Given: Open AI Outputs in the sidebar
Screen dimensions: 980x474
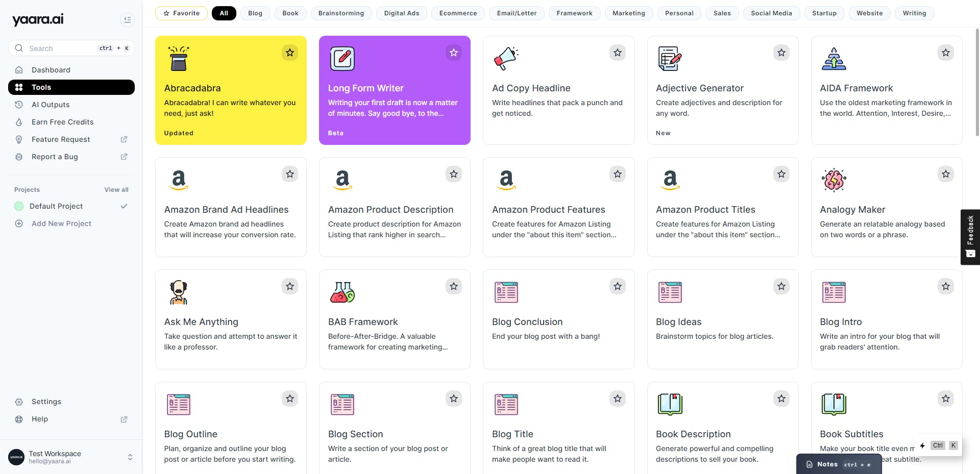Looking at the screenshot, I should click(x=51, y=105).
